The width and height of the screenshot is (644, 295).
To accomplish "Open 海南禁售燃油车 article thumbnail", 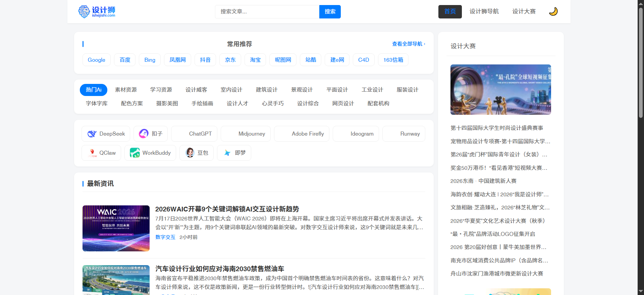I will (x=116, y=280).
